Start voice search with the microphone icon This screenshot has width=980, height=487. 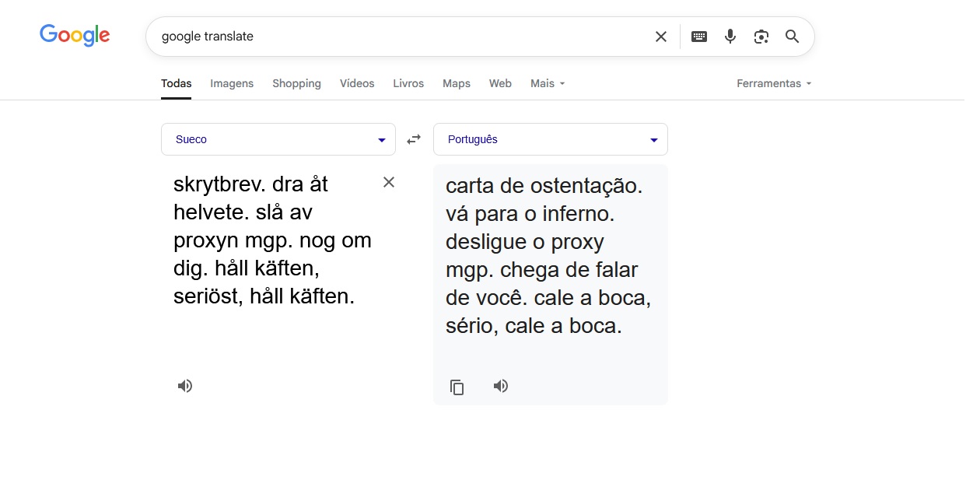(x=730, y=37)
